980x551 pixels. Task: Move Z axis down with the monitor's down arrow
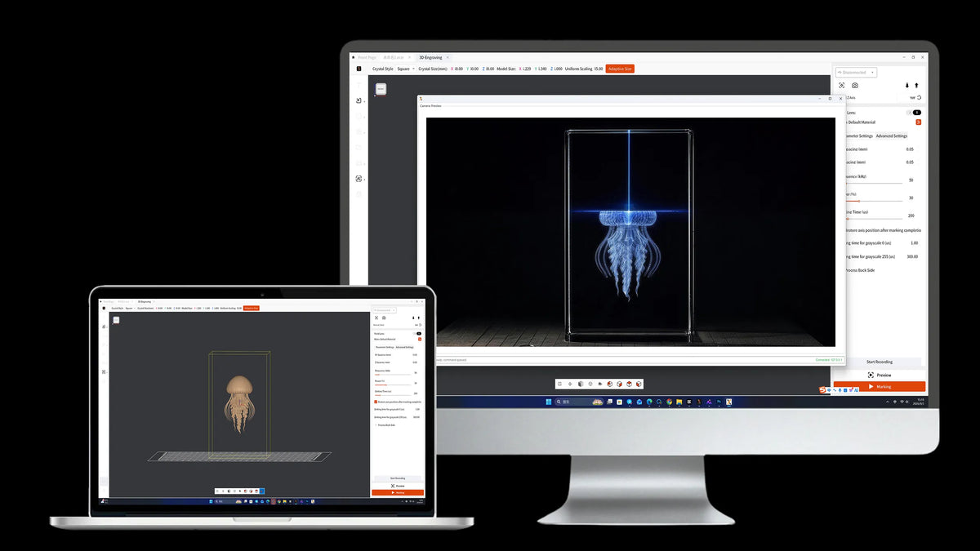tap(906, 85)
